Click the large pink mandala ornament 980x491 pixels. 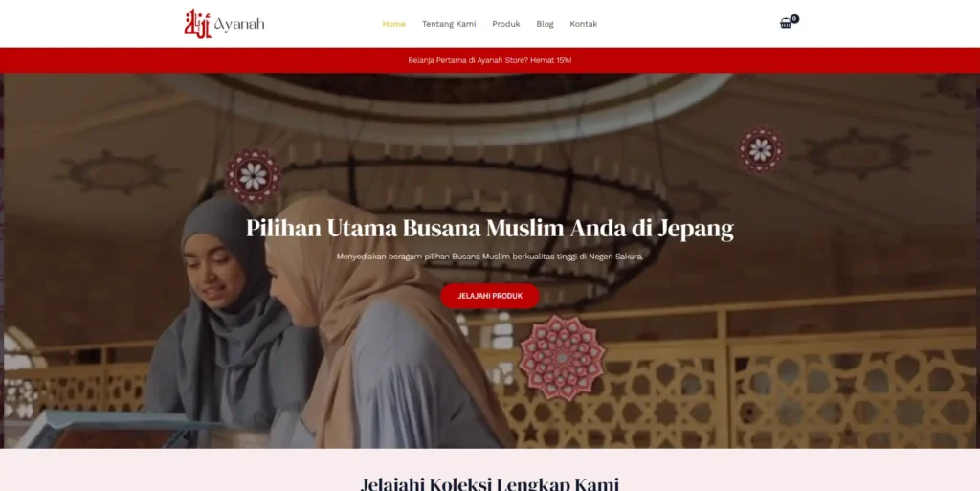coord(562,357)
